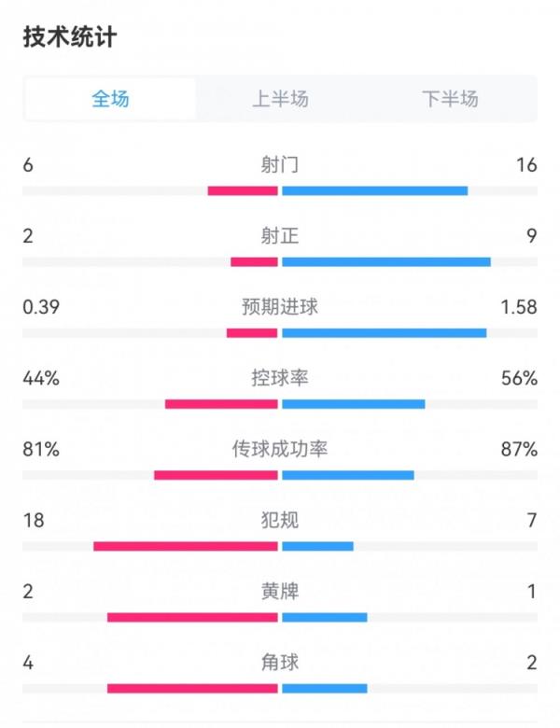Image resolution: width=560 pixels, height=728 pixels.
Task: Click the red bar under 犯规
Action: [186, 546]
